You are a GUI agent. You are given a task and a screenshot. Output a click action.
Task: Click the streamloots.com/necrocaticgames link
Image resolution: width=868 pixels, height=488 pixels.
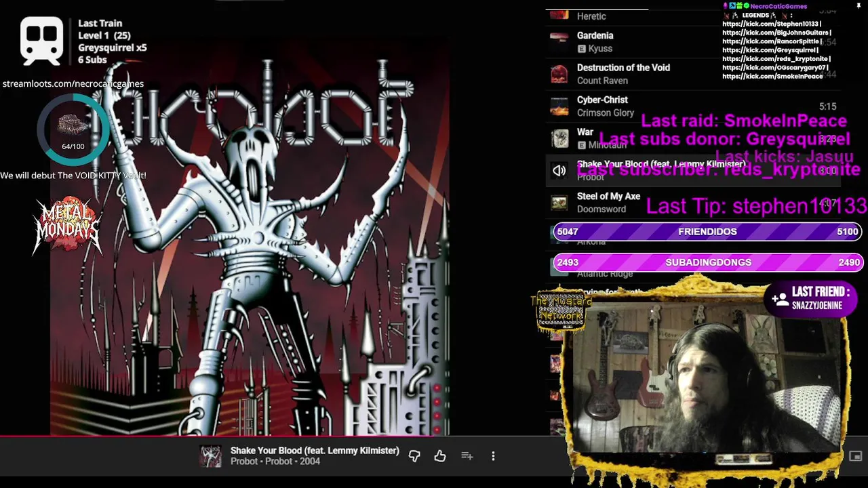73,83
